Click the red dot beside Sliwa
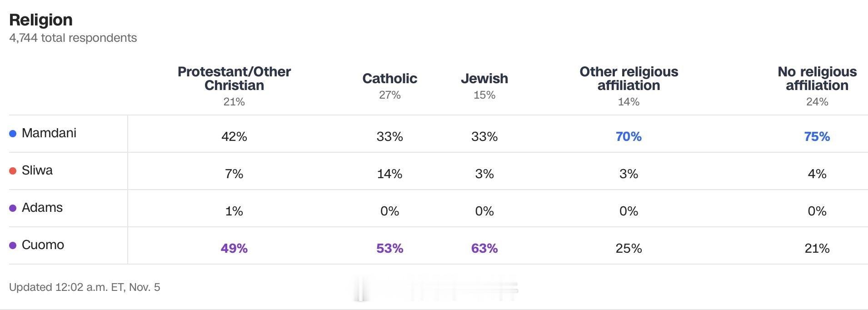Viewport: 868px width, 310px height. coord(13,171)
